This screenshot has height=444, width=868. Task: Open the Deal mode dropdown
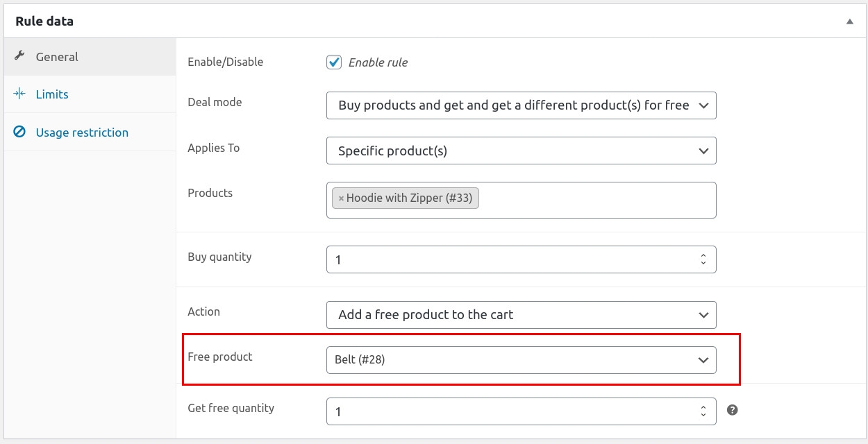pos(521,105)
